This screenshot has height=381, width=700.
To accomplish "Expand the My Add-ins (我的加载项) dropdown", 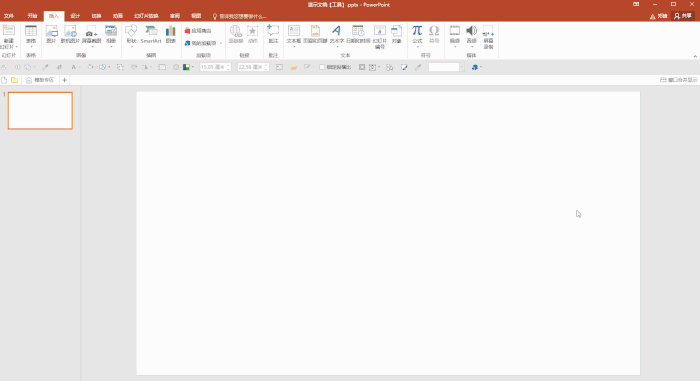I will click(221, 43).
